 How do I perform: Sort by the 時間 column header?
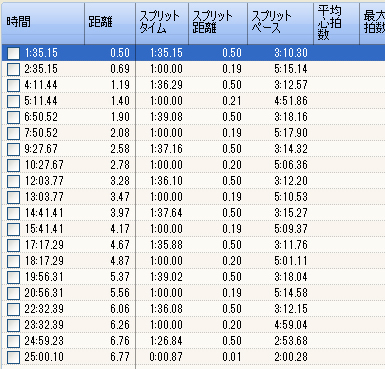[43, 23]
